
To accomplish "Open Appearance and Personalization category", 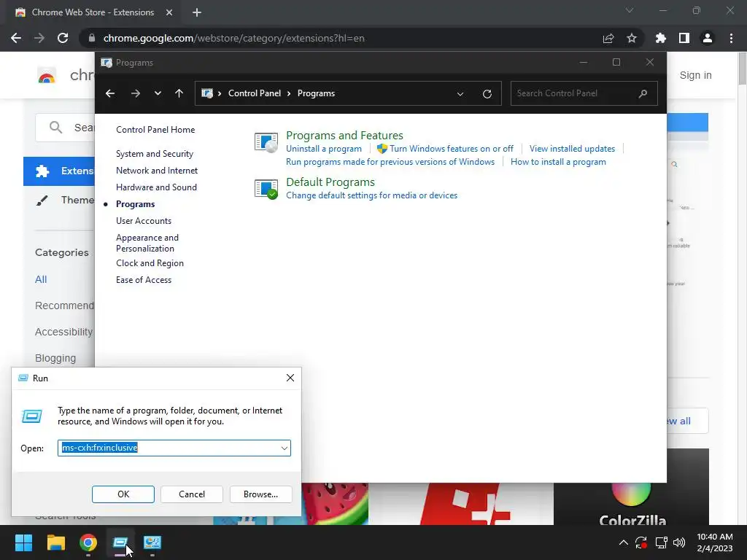I will (x=147, y=243).
